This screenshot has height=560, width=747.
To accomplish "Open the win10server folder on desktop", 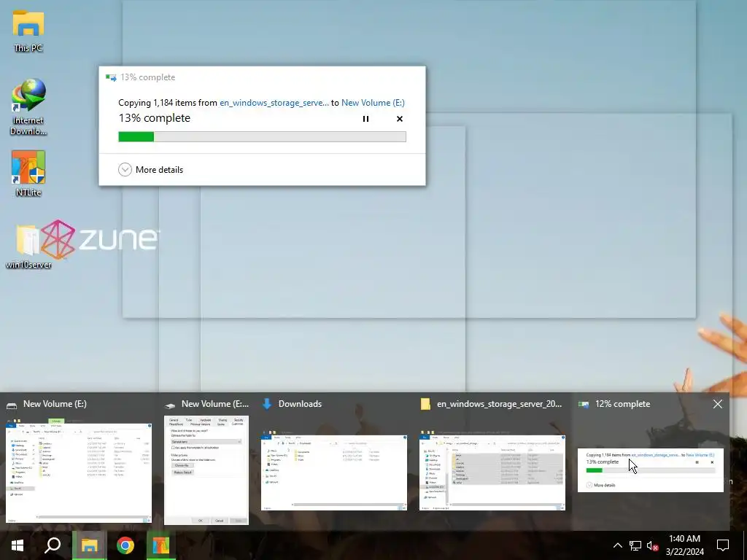I will (28, 246).
